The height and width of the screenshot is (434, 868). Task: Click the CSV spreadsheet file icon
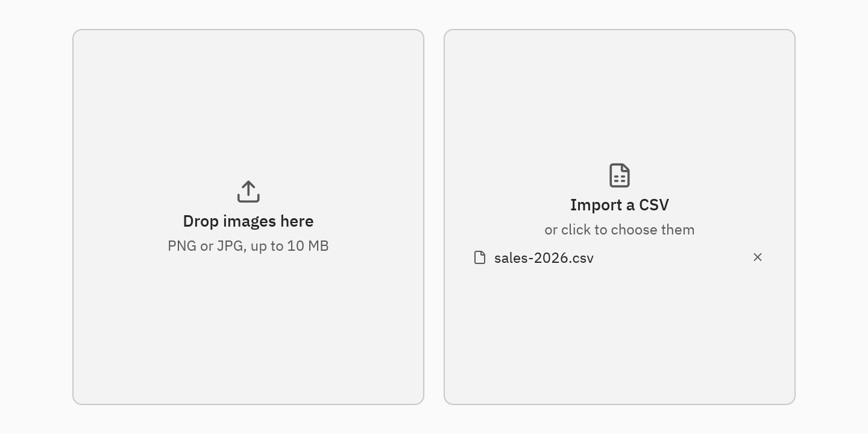point(620,175)
